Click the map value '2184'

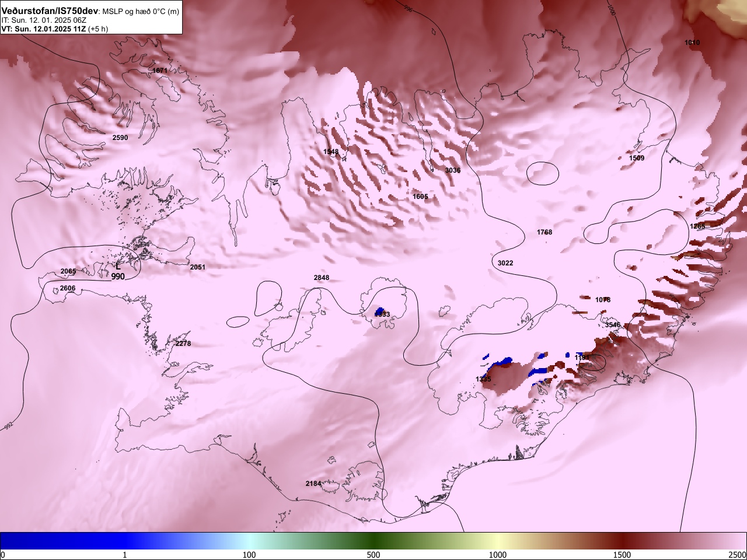point(313,484)
